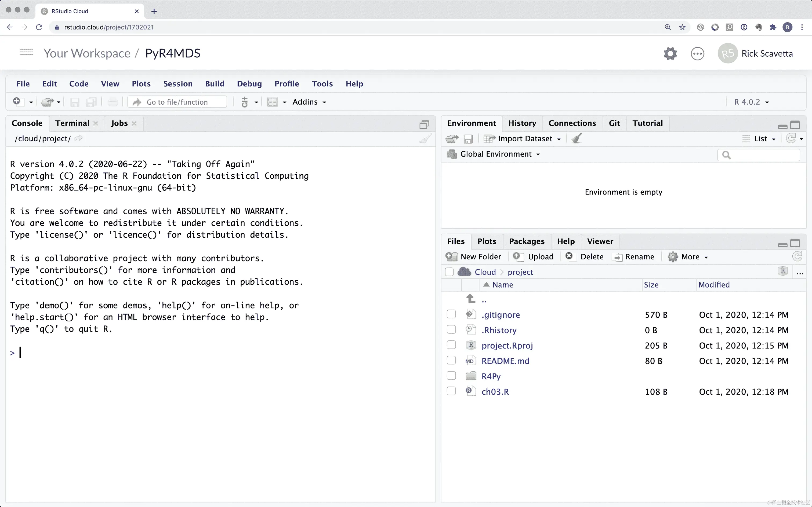The width and height of the screenshot is (812, 507).
Task: Open the settings gear in the page header
Action: (x=670, y=54)
